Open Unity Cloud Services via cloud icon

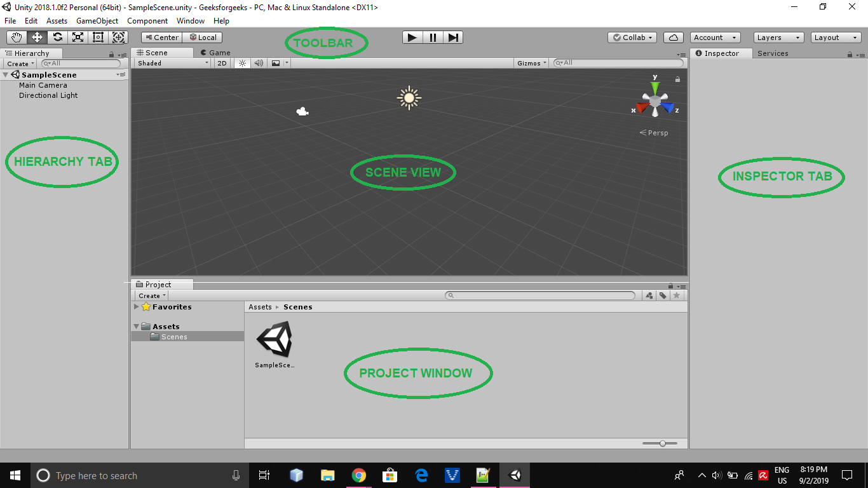click(x=673, y=37)
